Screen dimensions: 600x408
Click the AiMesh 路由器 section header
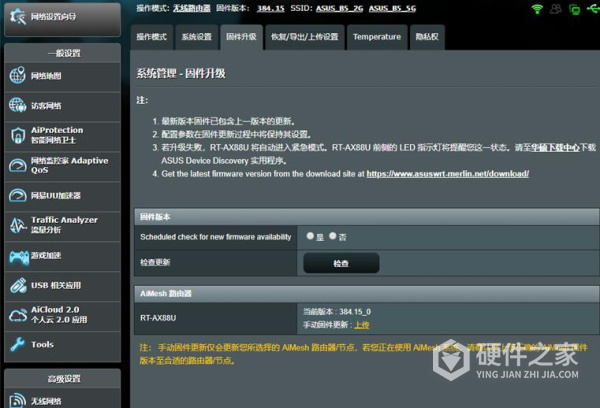tap(367, 294)
